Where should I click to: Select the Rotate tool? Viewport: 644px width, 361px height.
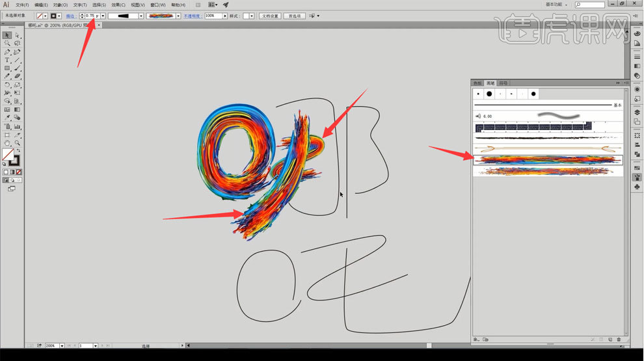(7, 85)
